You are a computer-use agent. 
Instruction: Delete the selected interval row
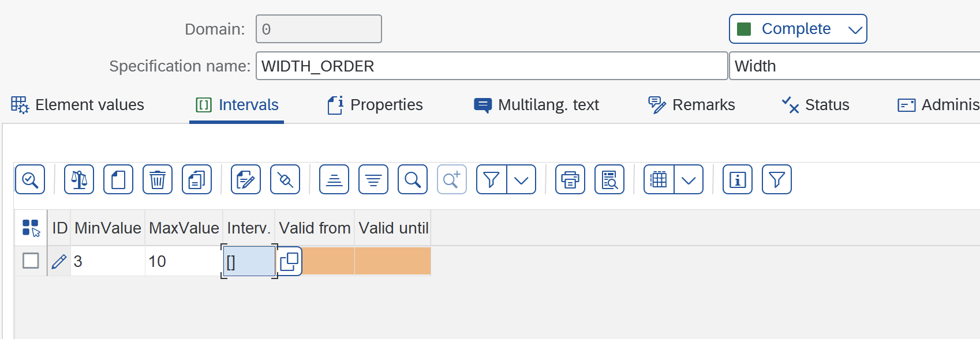(157, 179)
